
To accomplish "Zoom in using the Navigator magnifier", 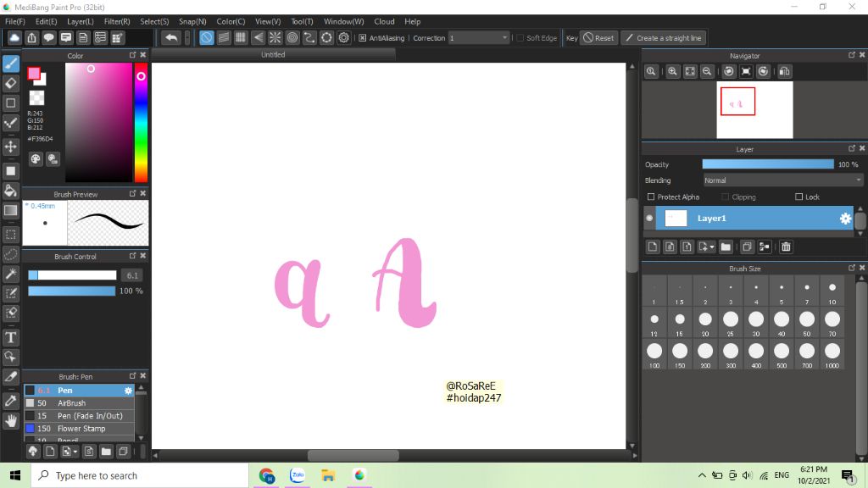I will 672,72.
